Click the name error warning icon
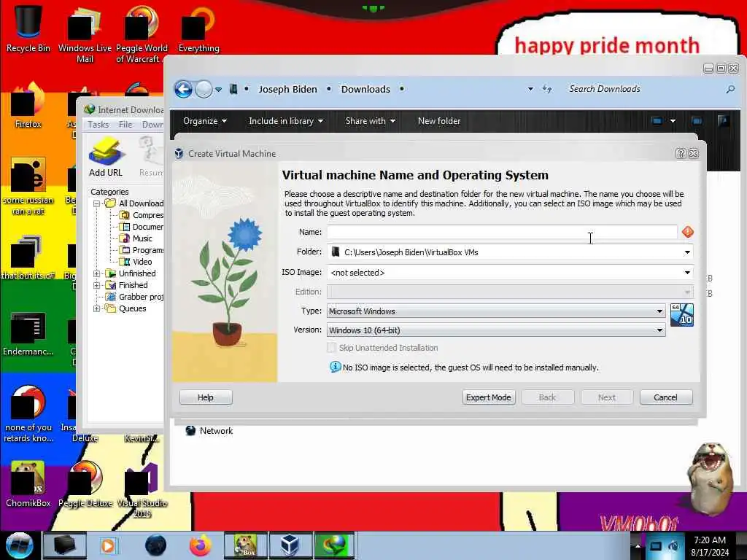Viewport: 747px width, 560px height. click(687, 232)
